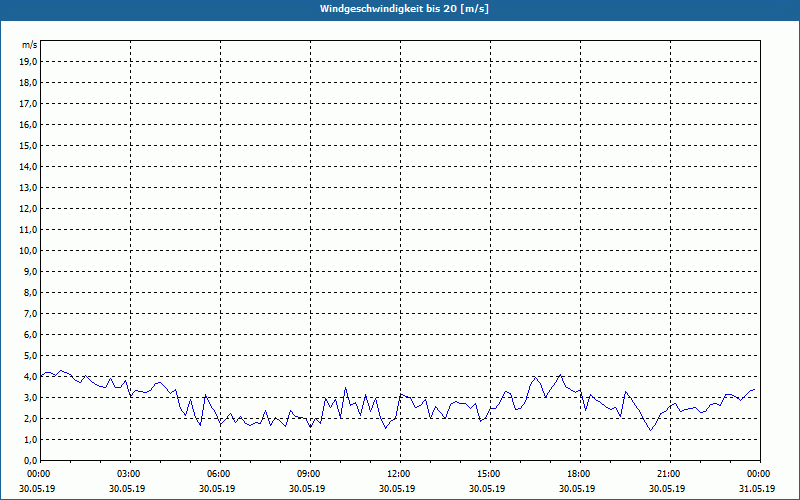Click the chart title "Windgeschwindigkeit bis 20 [m/s]"
The width and height of the screenshot is (800, 500).
[404, 9]
